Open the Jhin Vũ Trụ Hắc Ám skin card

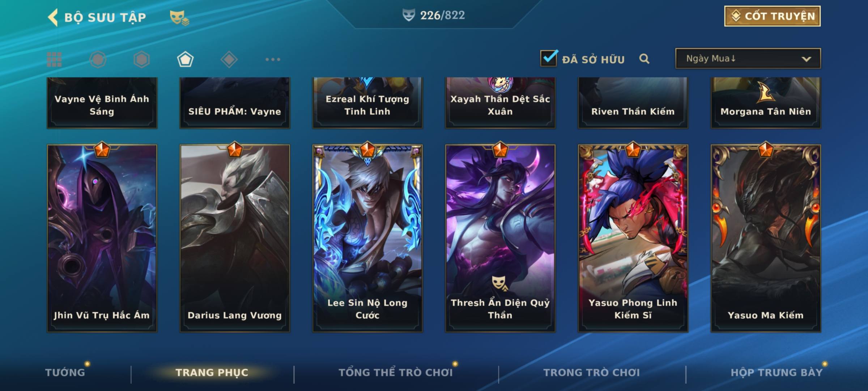(x=102, y=238)
